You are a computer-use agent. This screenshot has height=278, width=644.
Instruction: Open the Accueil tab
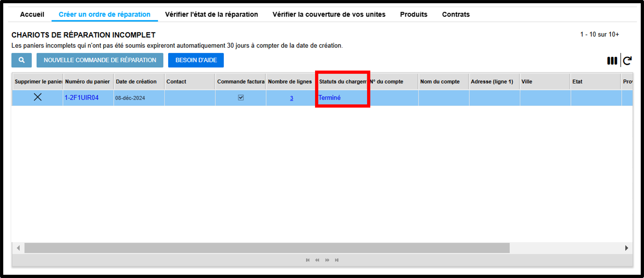(32, 14)
